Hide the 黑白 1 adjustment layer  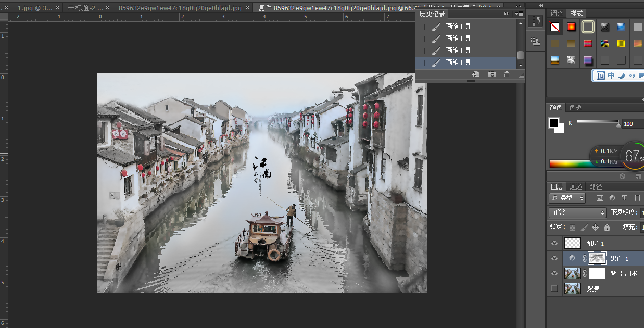pos(554,258)
